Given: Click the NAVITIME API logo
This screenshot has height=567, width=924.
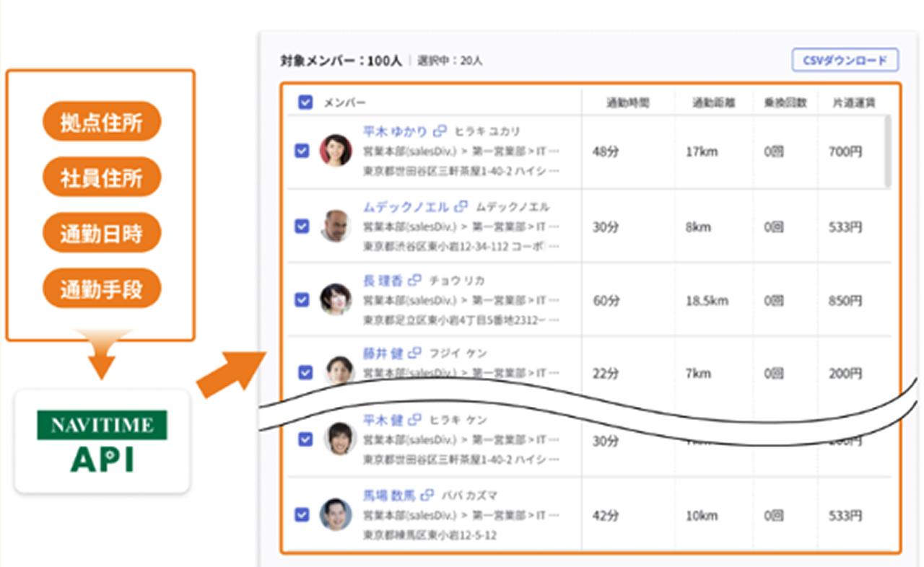Looking at the screenshot, I should point(102,441).
